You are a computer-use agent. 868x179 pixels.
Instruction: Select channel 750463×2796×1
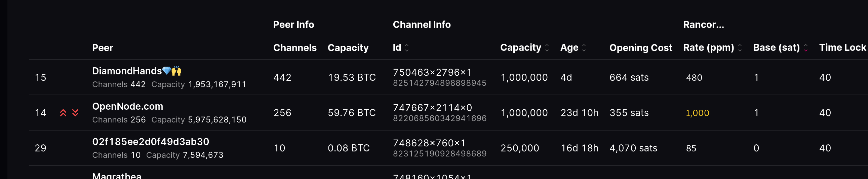(x=432, y=72)
